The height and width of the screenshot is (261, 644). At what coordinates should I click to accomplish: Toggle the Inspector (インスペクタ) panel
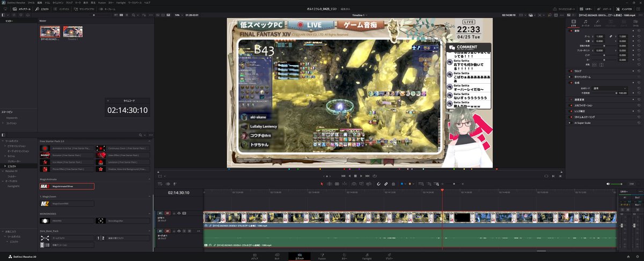(625, 9)
